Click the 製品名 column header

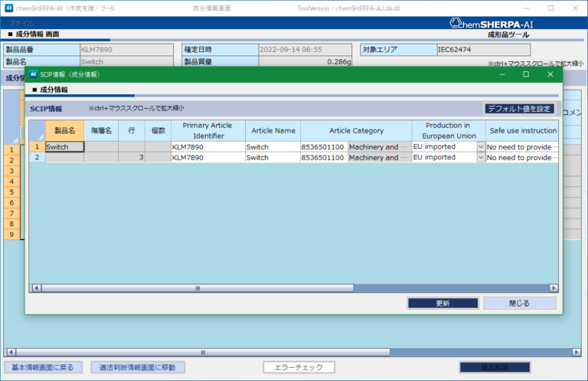tap(64, 130)
